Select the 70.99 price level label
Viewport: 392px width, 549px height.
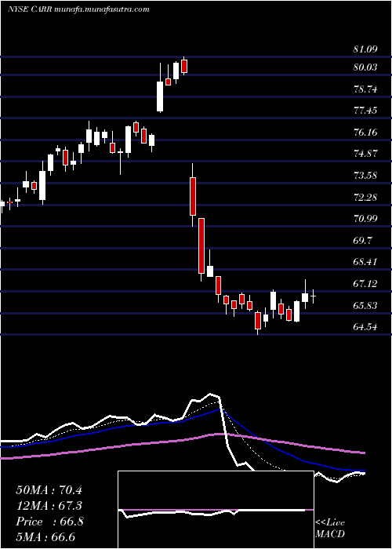pos(365,219)
